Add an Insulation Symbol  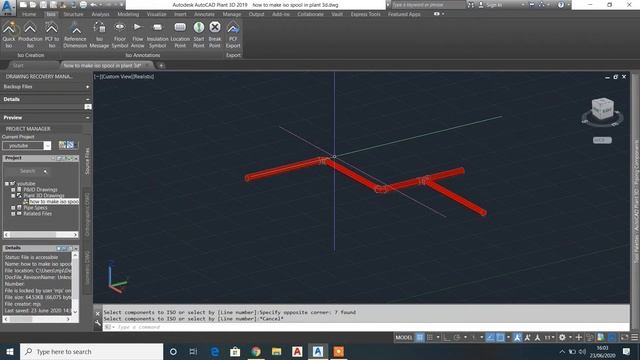tap(158, 35)
